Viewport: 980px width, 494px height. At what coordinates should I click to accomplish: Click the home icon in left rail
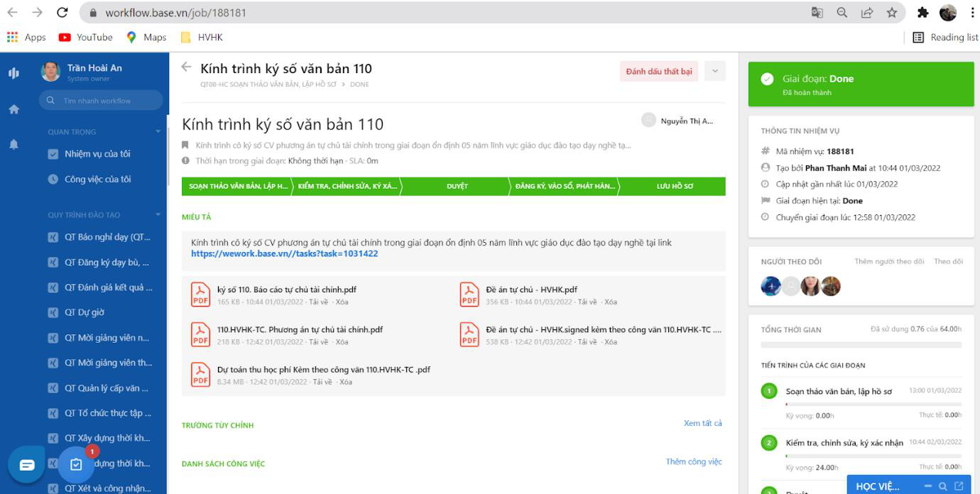click(13, 109)
